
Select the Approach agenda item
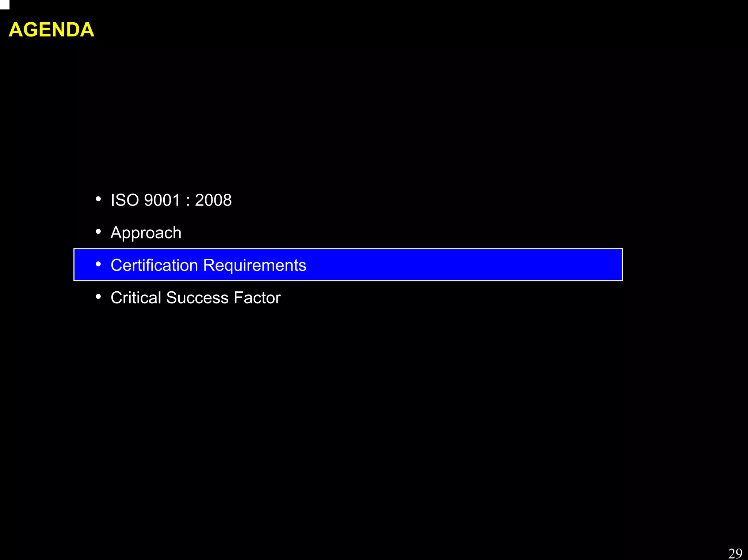click(146, 233)
